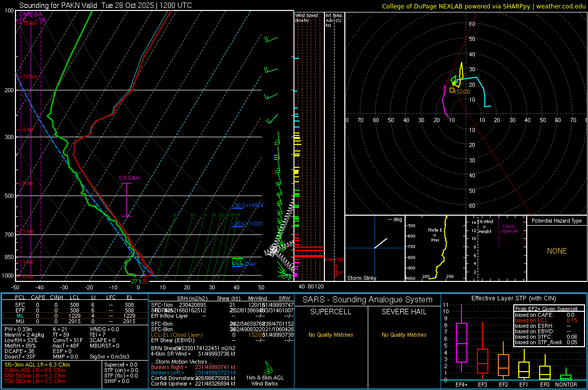
Task: Click Sfc-3km AGL LR = 6.3 C/km
Action: pyautogui.click(x=37, y=365)
